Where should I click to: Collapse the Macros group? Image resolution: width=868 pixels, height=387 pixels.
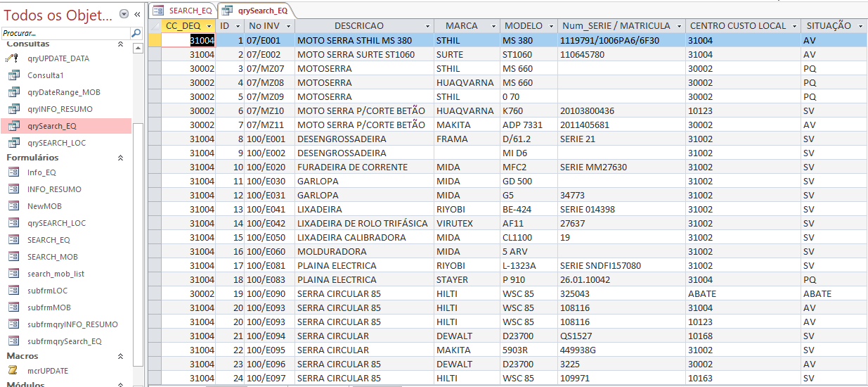tap(120, 357)
